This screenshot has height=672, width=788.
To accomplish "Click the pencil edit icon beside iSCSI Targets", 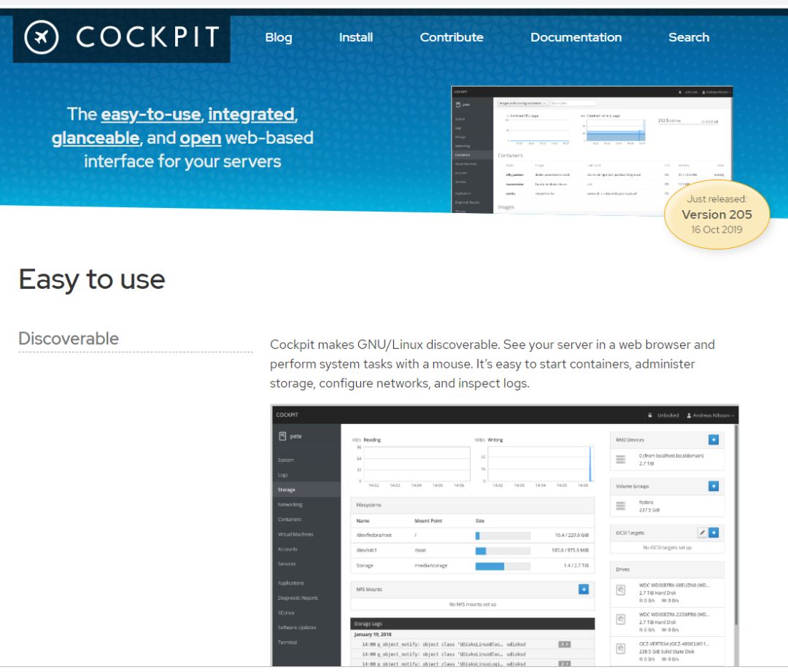I will 702,532.
